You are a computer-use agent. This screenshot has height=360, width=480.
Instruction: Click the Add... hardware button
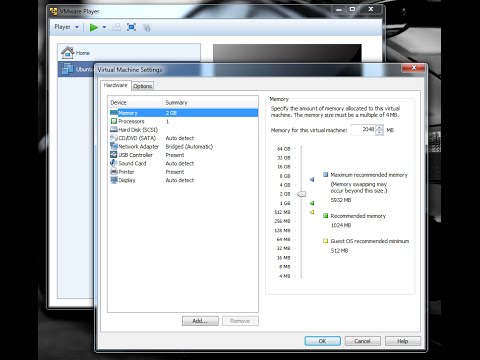[x=200, y=321]
